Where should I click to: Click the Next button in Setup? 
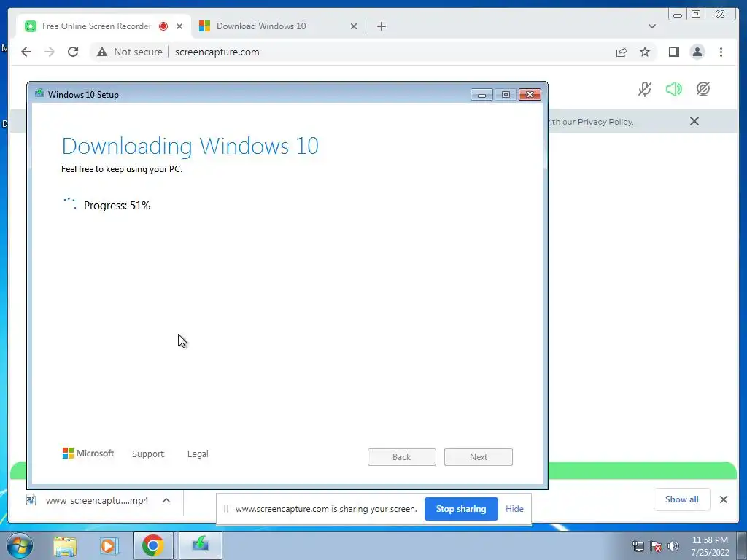coord(479,457)
